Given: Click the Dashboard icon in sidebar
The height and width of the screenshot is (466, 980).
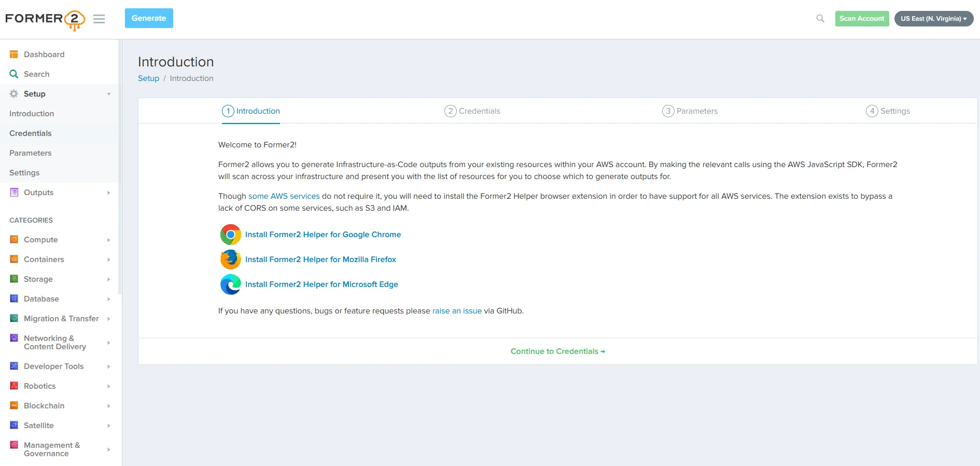Looking at the screenshot, I should [x=14, y=54].
